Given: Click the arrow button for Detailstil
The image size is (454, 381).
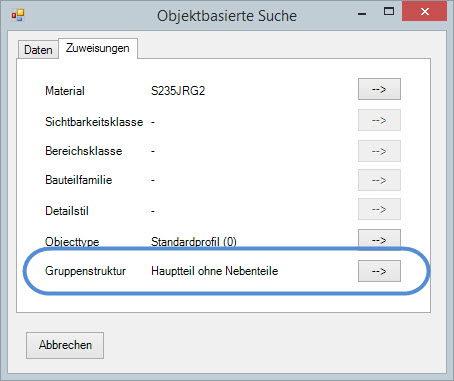Looking at the screenshot, I should tap(379, 209).
